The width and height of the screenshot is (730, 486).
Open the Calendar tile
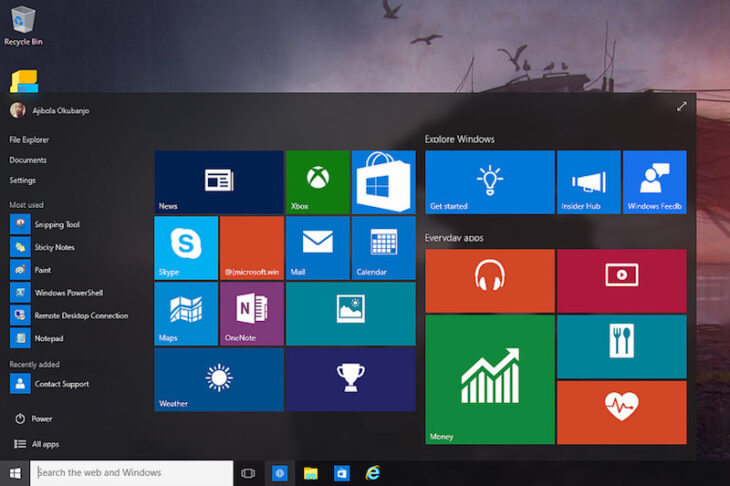(384, 247)
